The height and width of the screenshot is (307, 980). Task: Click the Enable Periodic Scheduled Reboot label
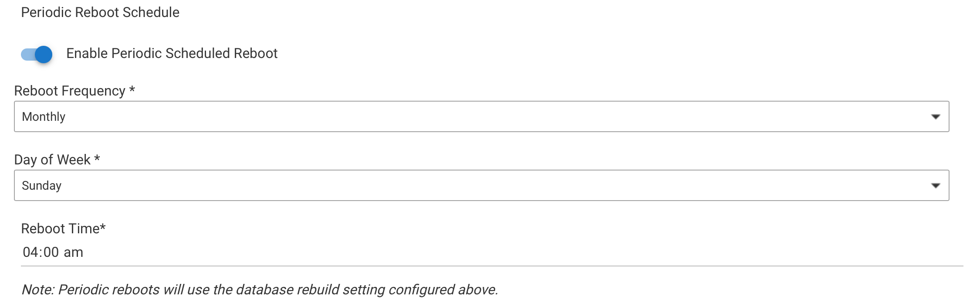pos(172,53)
